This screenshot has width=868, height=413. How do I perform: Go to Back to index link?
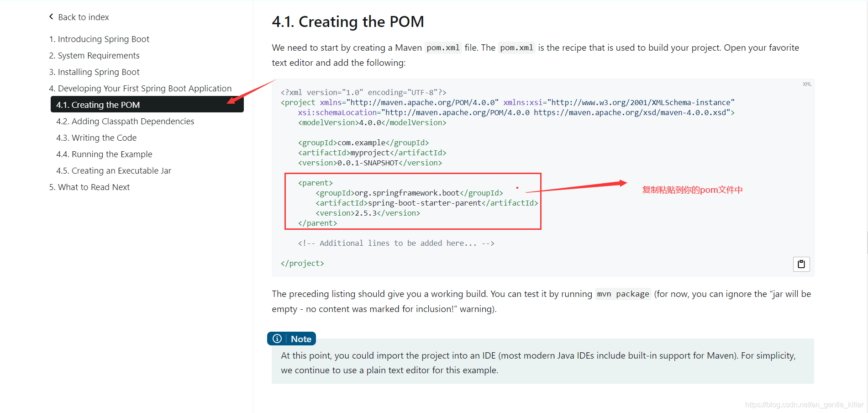click(84, 17)
